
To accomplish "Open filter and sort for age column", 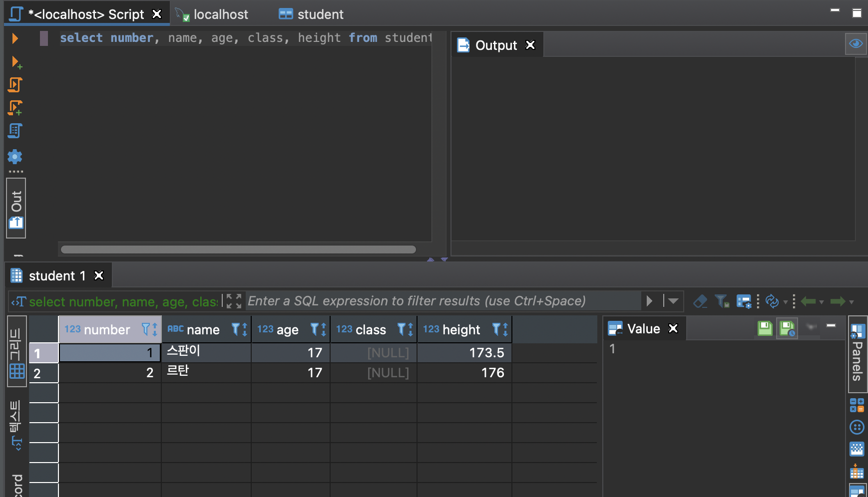I will tap(318, 329).
